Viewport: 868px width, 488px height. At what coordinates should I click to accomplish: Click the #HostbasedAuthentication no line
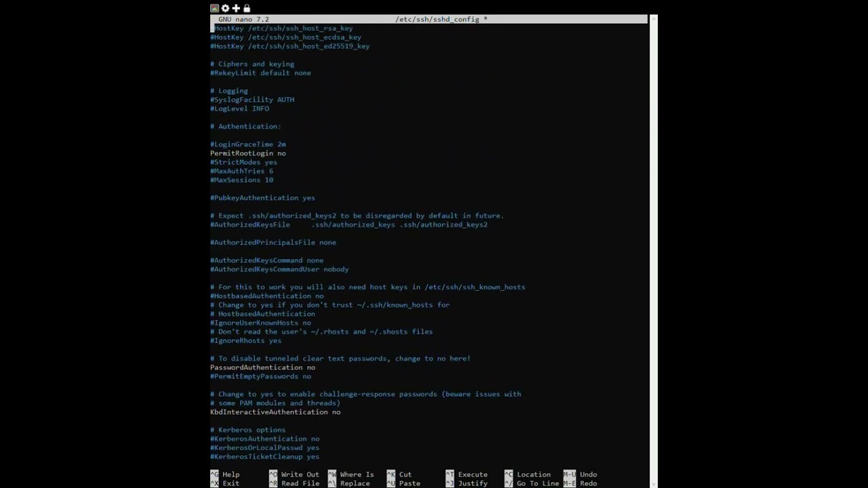pos(267,296)
